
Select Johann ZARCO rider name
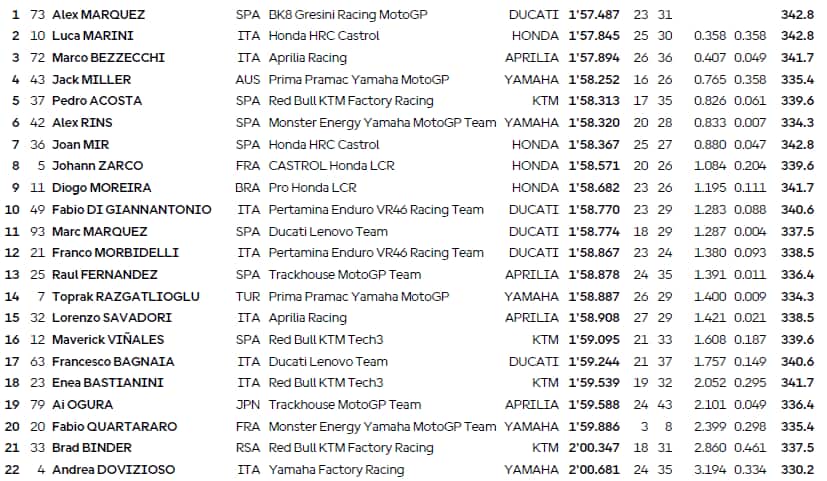pos(98,166)
